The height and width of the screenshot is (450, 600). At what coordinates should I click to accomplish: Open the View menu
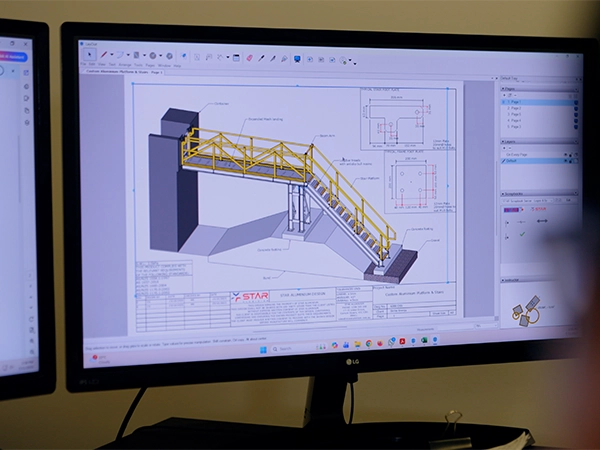pos(102,65)
